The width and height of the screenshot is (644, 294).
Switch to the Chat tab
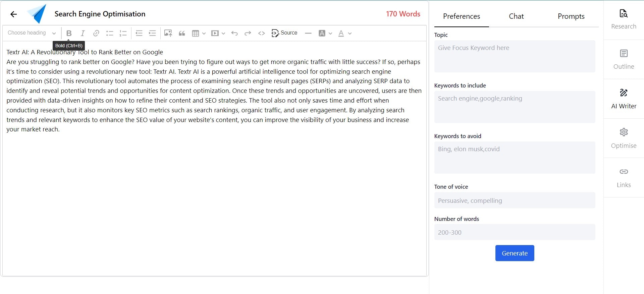(516, 16)
